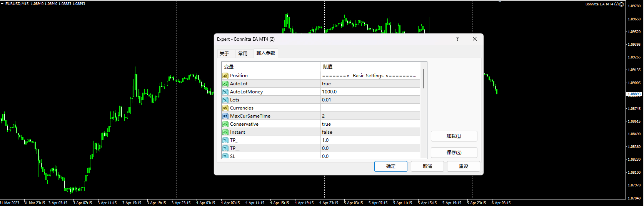Click the boolean icon beside Instant
The image size is (644, 206).
(x=225, y=132)
